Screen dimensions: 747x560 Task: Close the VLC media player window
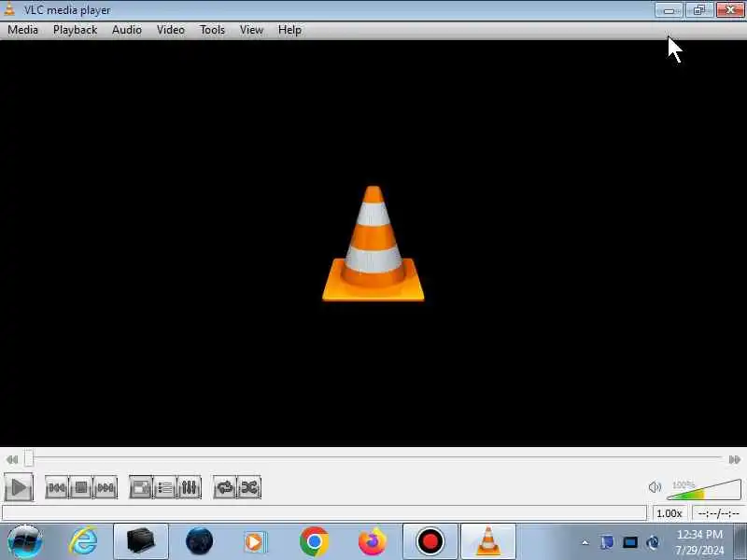click(x=730, y=9)
